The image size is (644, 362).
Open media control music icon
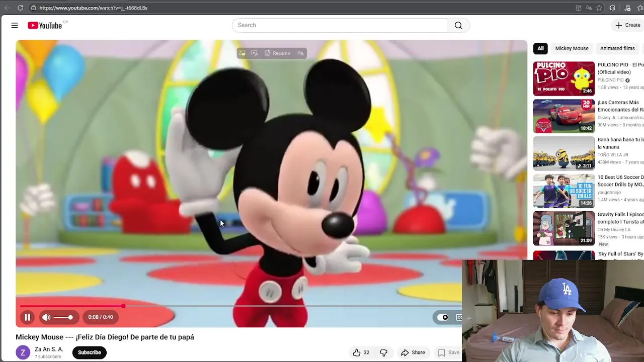(627, 8)
